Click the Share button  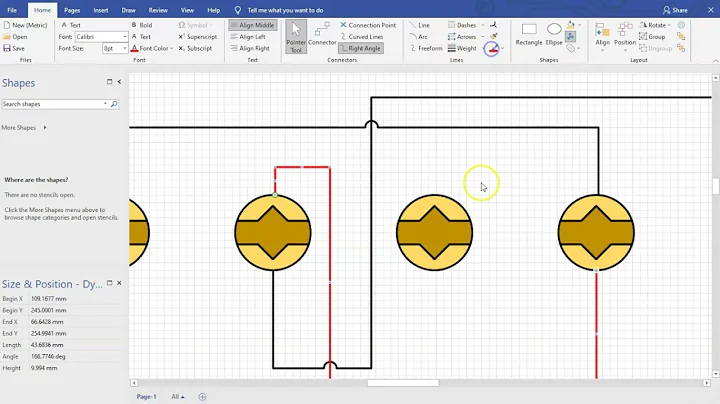tap(675, 10)
